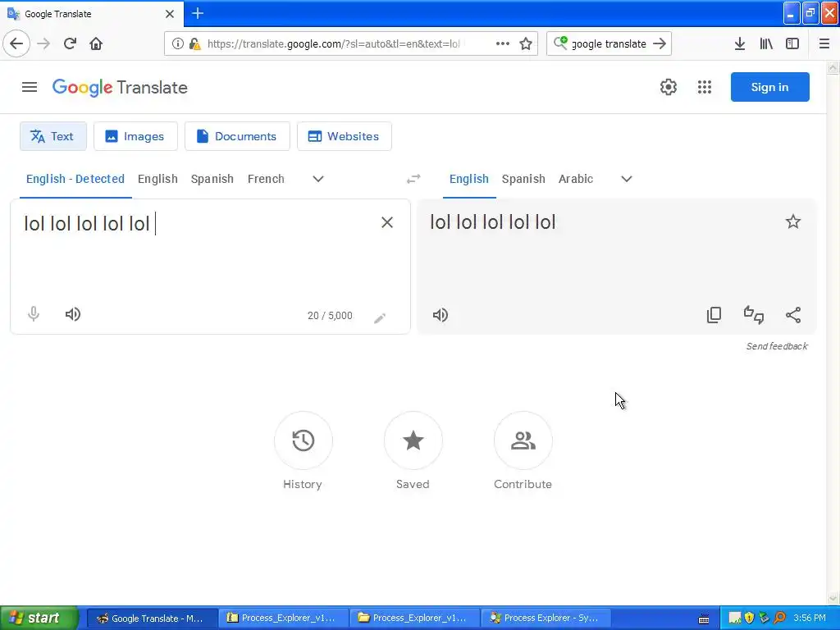Rate this translation with thumbs icon

pyautogui.click(x=754, y=315)
